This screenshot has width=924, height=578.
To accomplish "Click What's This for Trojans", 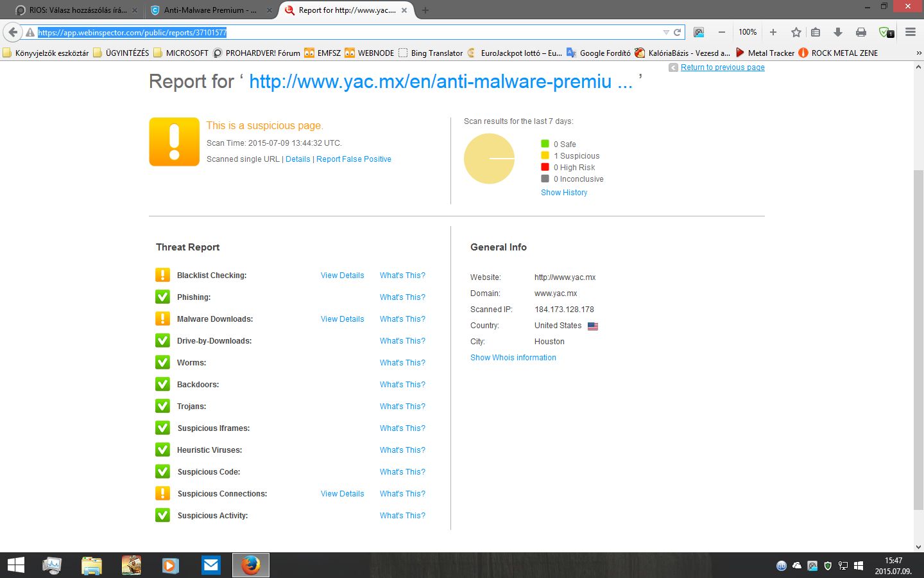I will click(402, 407).
